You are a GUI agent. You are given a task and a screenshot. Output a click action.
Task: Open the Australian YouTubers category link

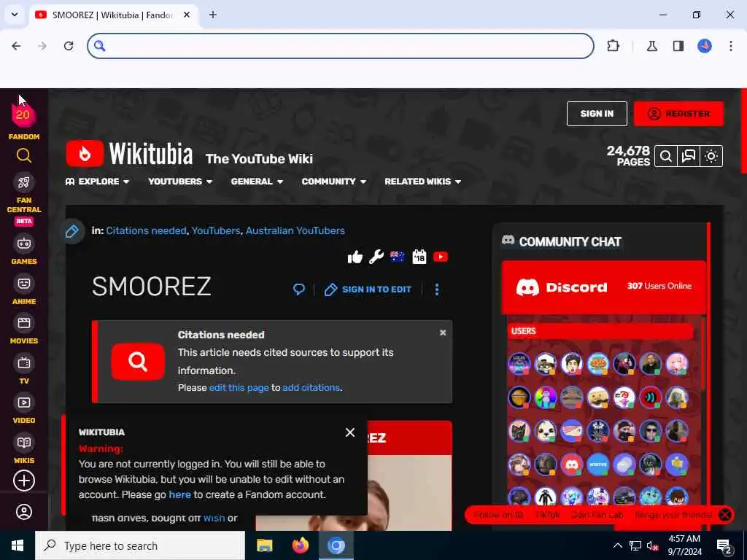[295, 230]
